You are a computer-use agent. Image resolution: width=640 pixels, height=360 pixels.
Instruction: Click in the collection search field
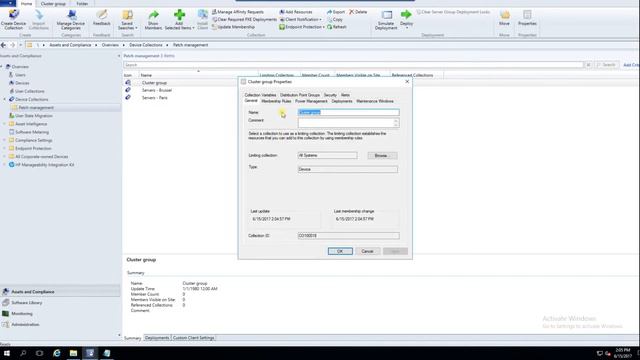tap(353, 65)
